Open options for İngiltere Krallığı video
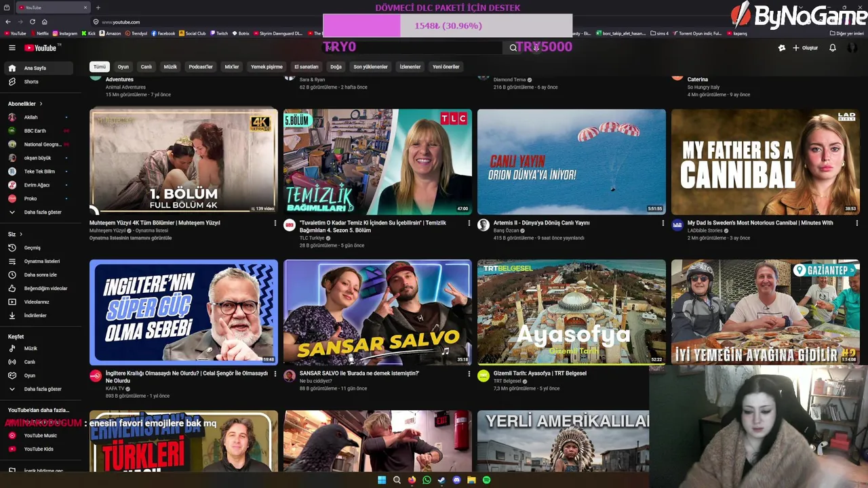 [275, 373]
